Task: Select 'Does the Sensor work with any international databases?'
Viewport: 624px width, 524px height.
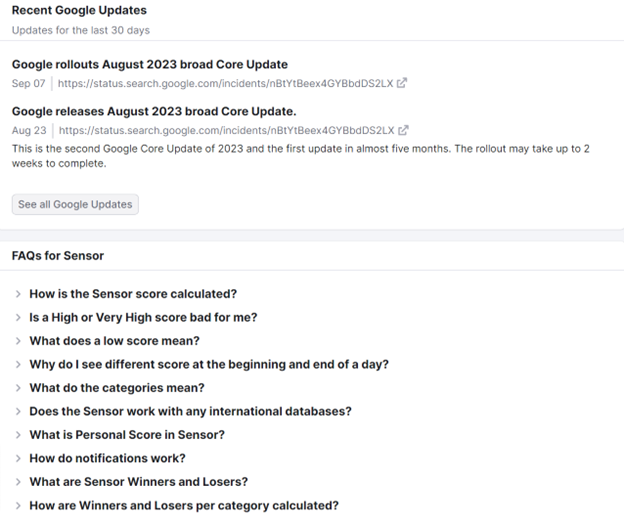Action: (x=190, y=411)
